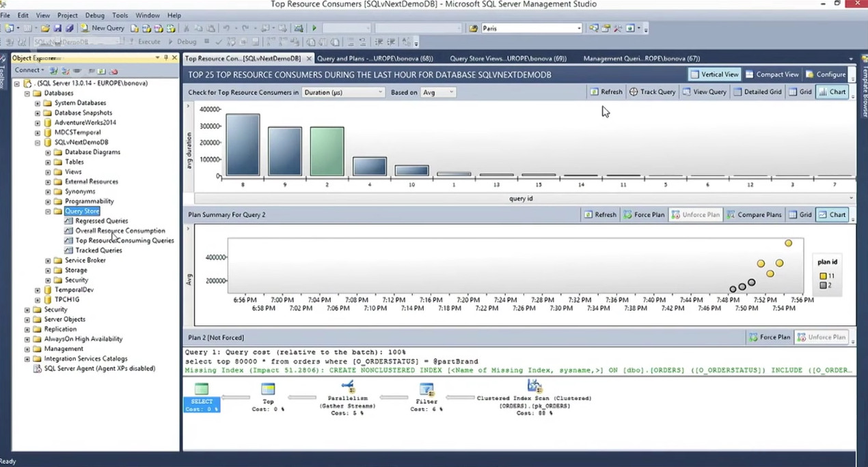Switch to Management Queries tab
This screenshot has height=467, width=868.
pos(642,59)
